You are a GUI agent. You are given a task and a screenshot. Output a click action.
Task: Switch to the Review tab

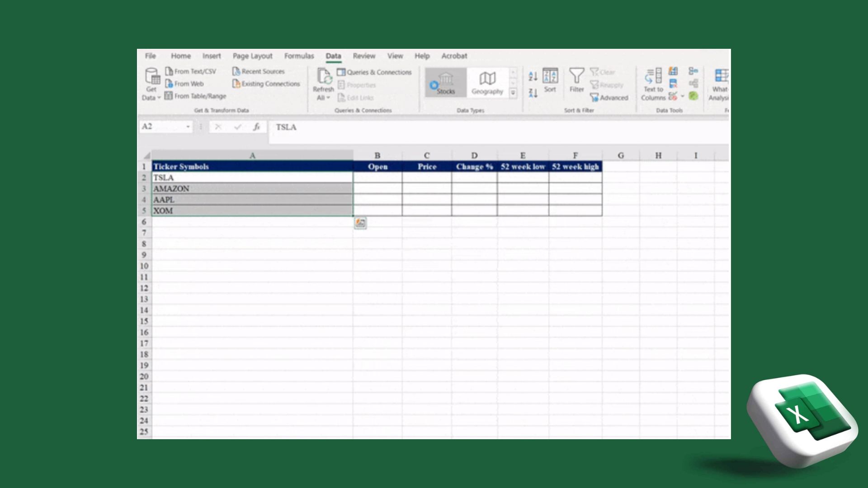(x=364, y=56)
